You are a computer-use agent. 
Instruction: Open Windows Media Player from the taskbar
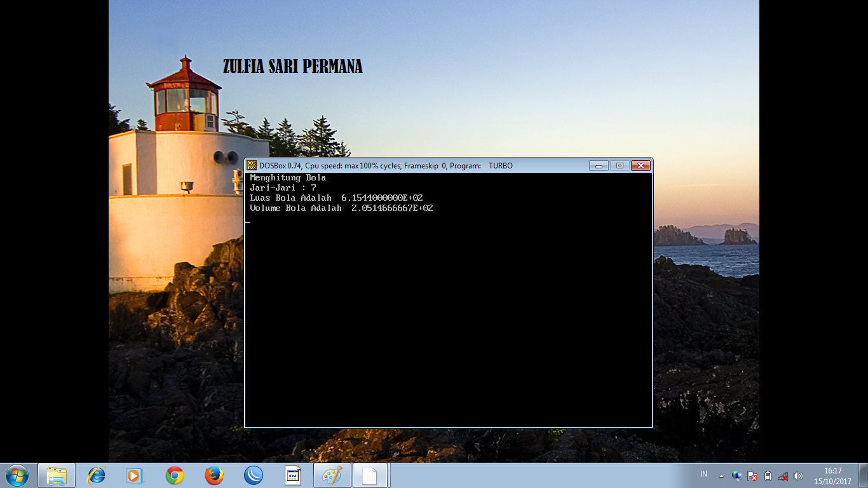click(135, 475)
